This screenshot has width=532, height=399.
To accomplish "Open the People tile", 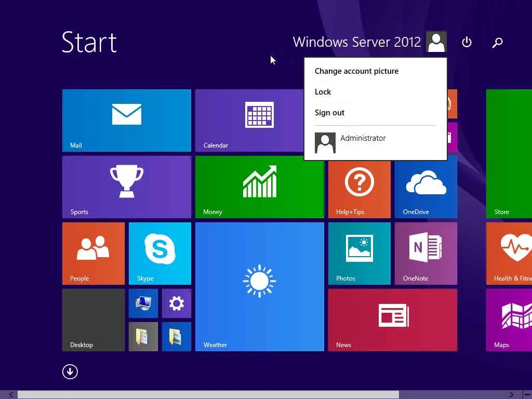I will click(x=94, y=254).
